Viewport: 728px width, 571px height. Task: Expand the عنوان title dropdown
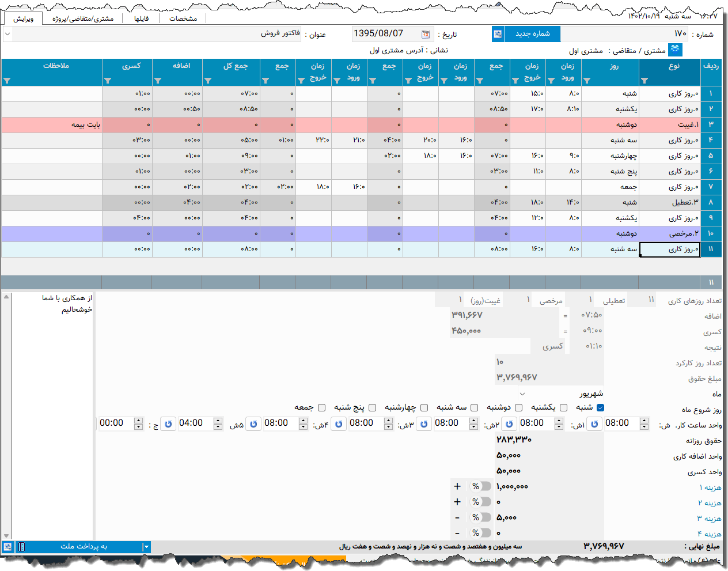[x=7, y=34]
